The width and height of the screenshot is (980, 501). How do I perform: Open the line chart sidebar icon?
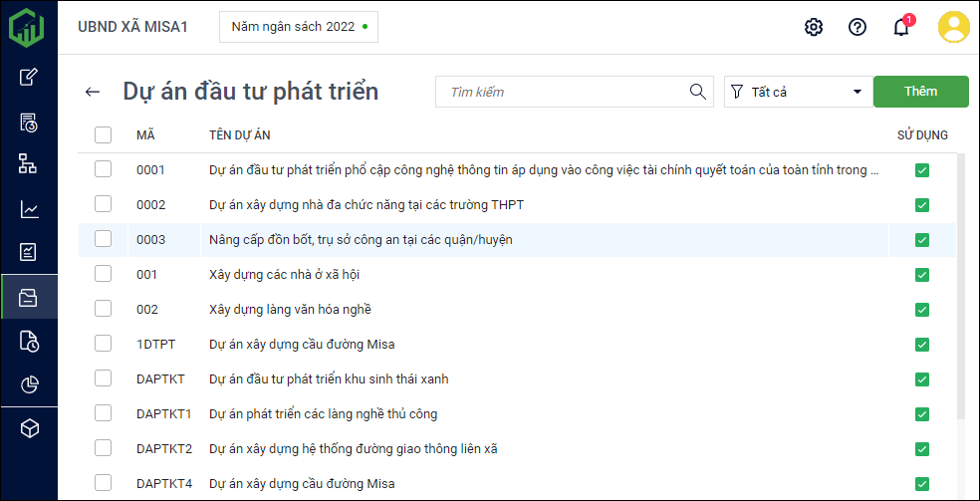pyautogui.click(x=29, y=209)
